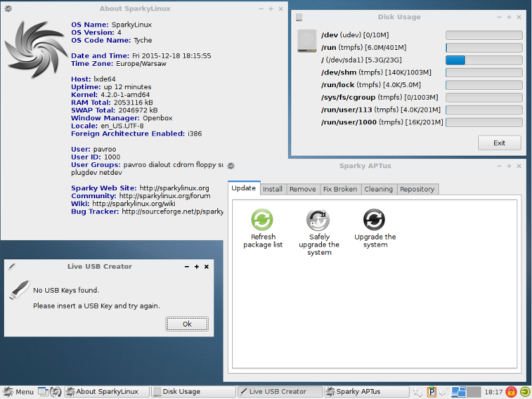Open the Fix Broken tab
532x399 pixels.
[340, 189]
